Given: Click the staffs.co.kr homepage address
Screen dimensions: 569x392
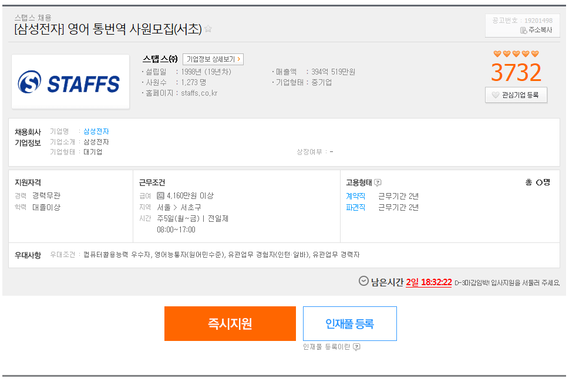Looking at the screenshot, I should [x=199, y=93].
